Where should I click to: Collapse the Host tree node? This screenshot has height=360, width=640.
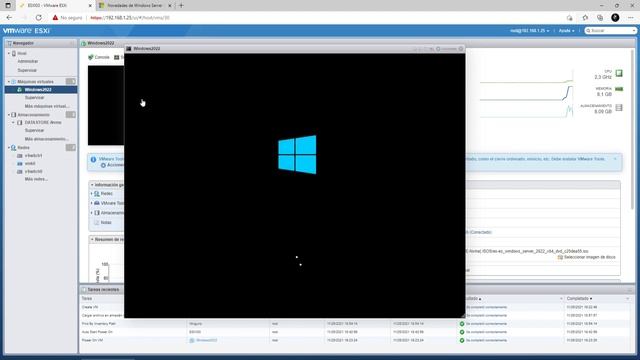pos(9,53)
